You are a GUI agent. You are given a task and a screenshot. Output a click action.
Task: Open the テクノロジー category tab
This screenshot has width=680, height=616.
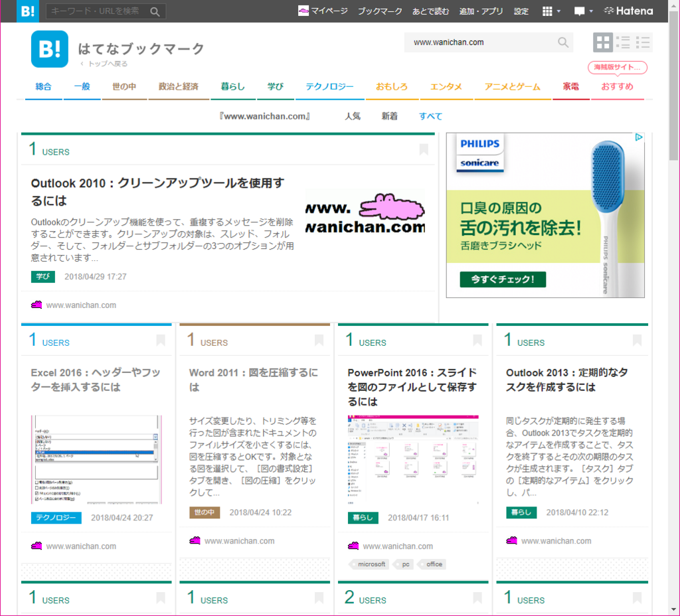(329, 87)
